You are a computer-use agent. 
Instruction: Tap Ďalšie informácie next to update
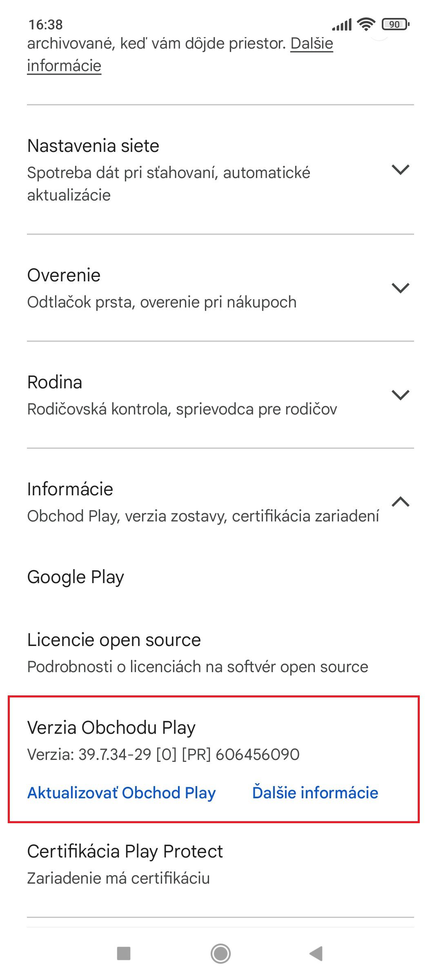315,793
